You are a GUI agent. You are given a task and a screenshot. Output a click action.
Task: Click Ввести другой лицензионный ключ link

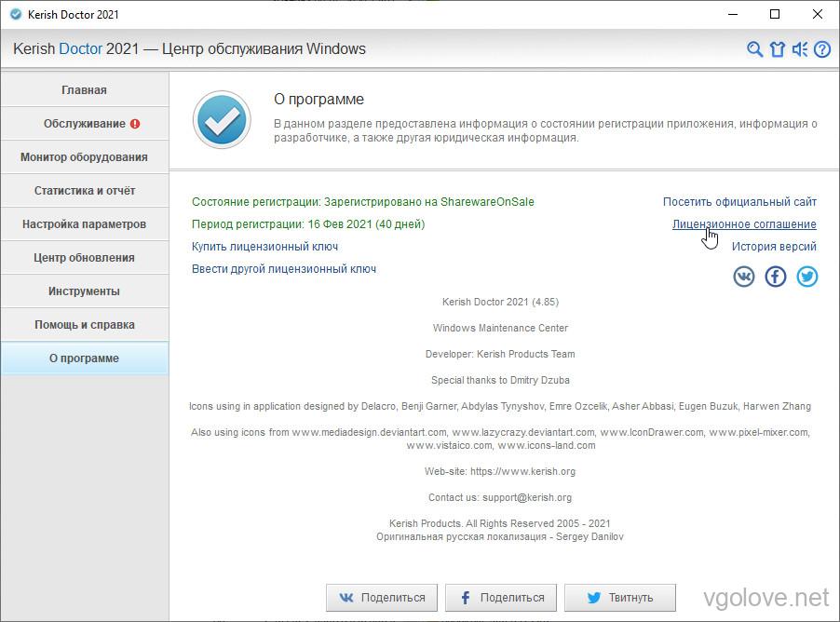pos(284,269)
